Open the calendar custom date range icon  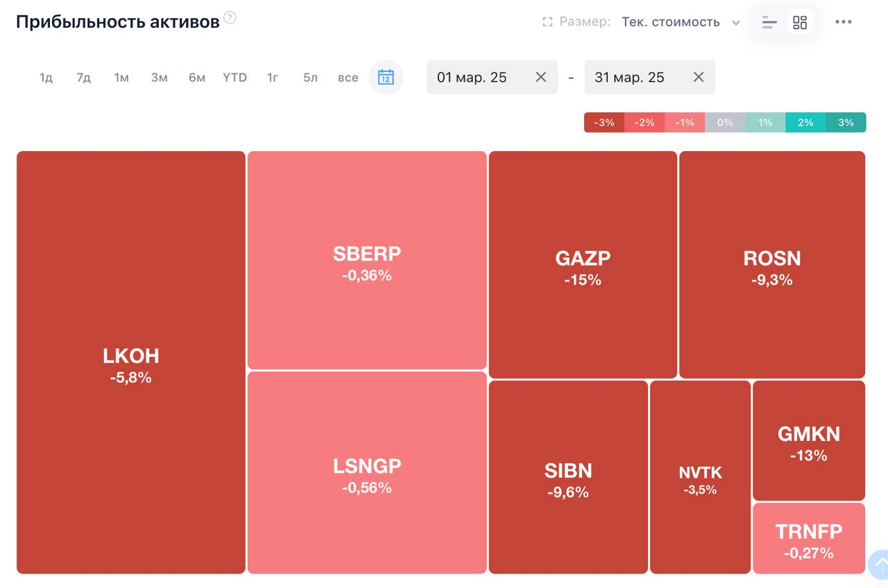tap(386, 77)
